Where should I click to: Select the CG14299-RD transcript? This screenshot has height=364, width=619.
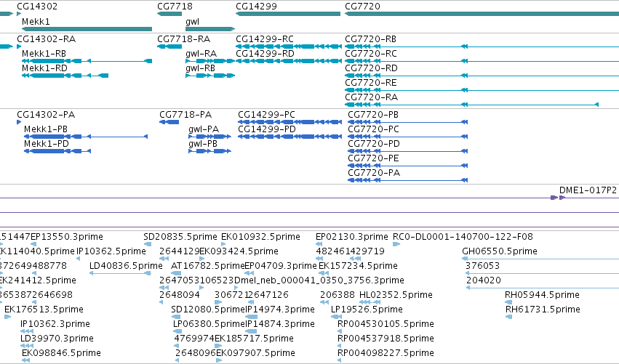tap(289, 61)
